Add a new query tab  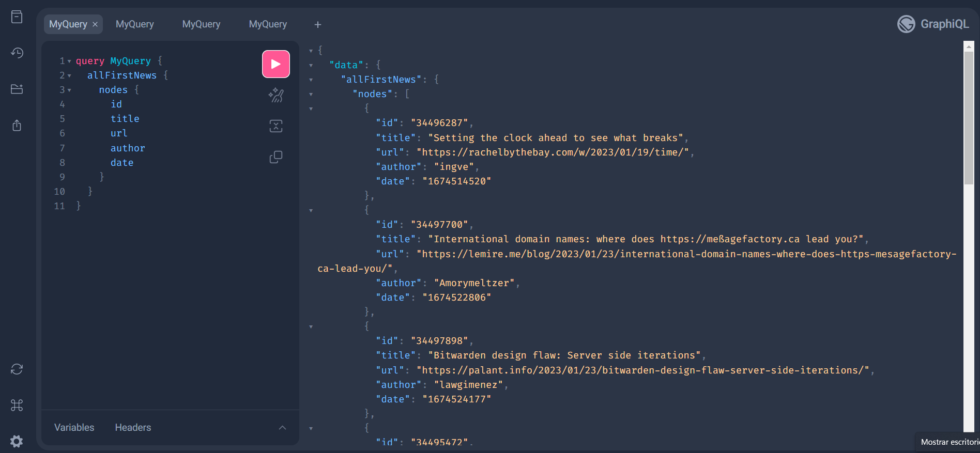(x=318, y=24)
